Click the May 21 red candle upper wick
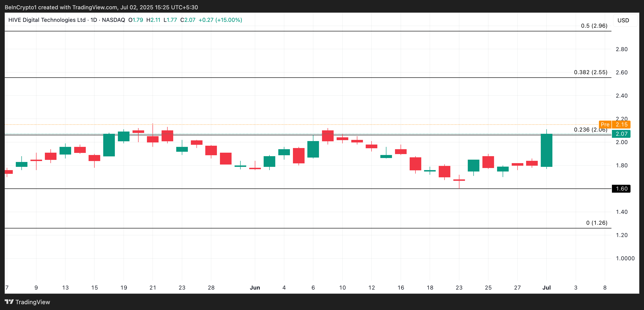 click(x=153, y=129)
